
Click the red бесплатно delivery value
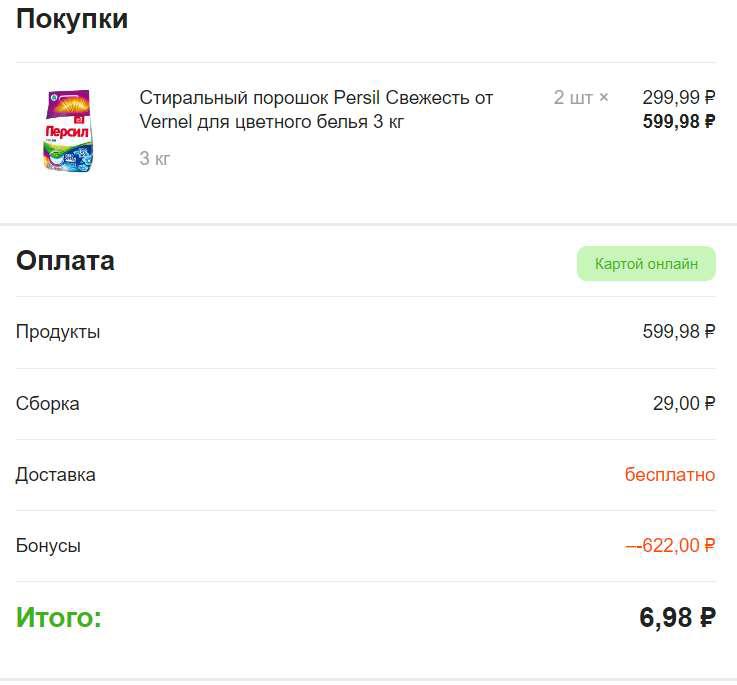click(670, 474)
